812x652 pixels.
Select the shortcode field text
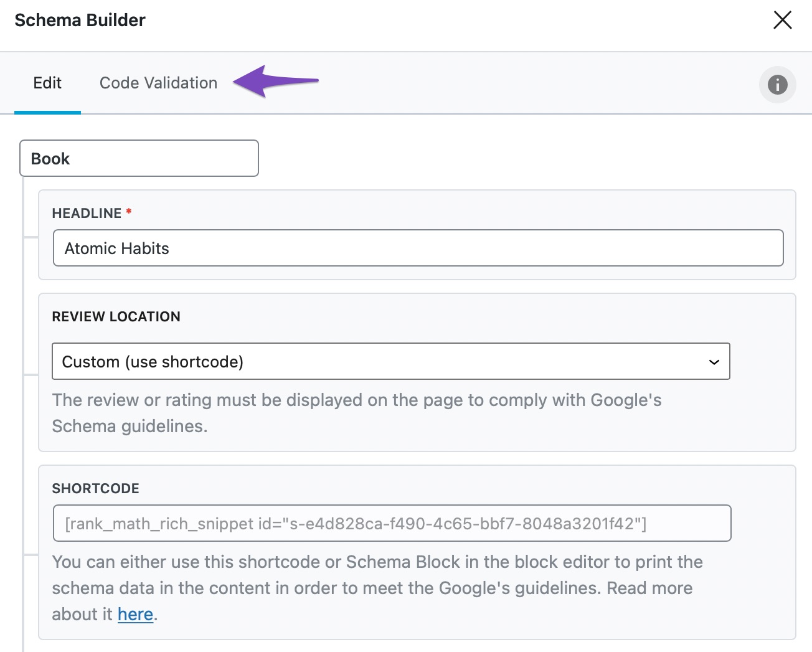click(392, 523)
